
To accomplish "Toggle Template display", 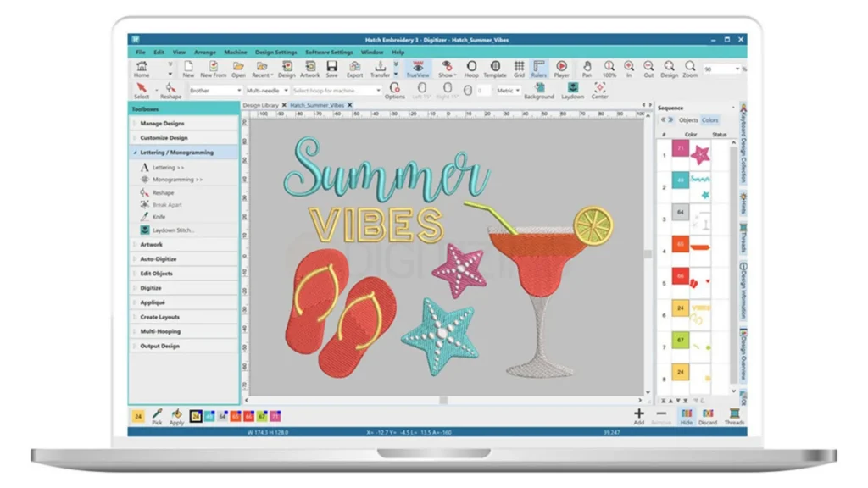I will 495,69.
